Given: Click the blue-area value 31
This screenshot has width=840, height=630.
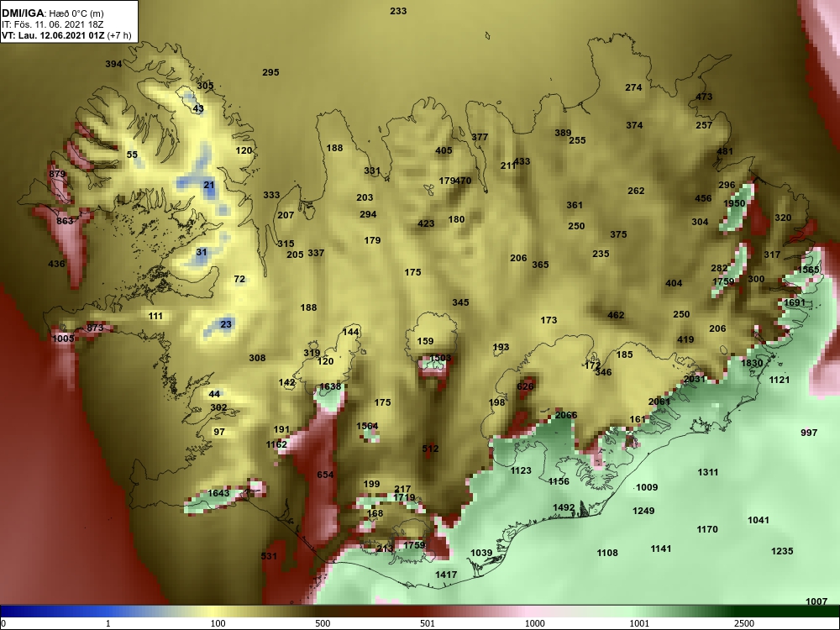Looking at the screenshot, I should pos(202,252).
